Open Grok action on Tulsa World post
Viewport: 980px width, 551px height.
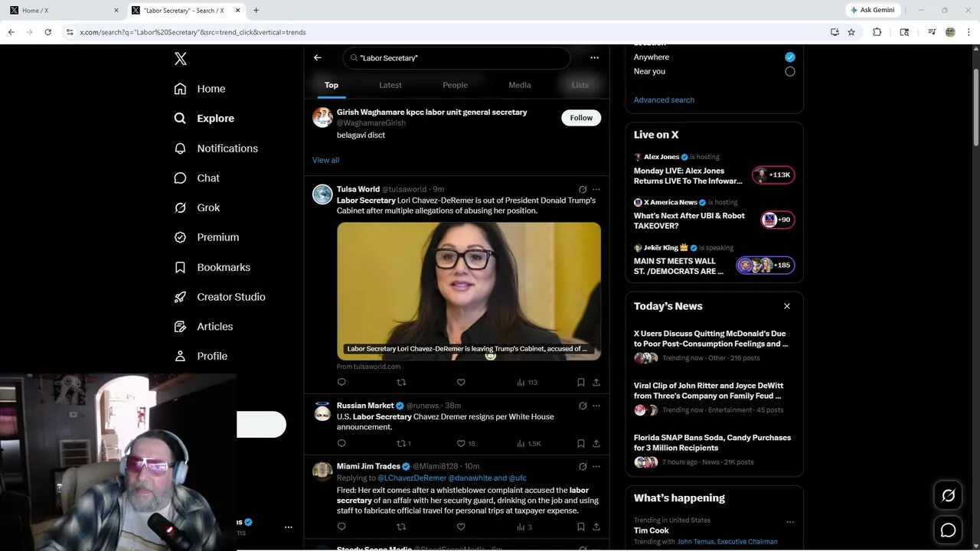pyautogui.click(x=583, y=190)
